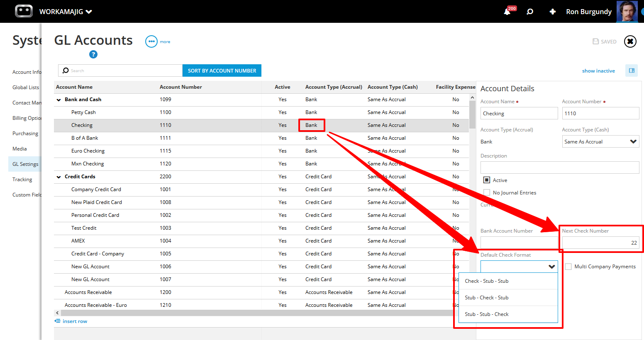
Task: Click the more options ellipsis icon
Action: 151,41
